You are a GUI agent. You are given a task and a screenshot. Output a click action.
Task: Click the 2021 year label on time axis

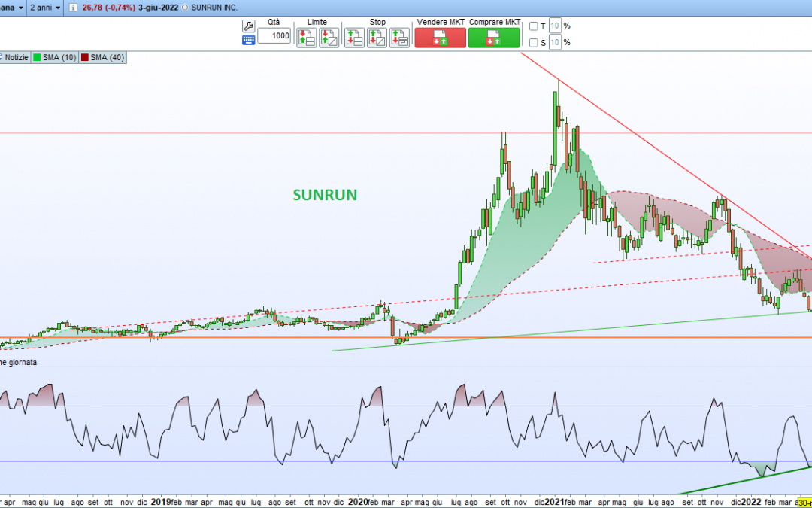tap(553, 502)
